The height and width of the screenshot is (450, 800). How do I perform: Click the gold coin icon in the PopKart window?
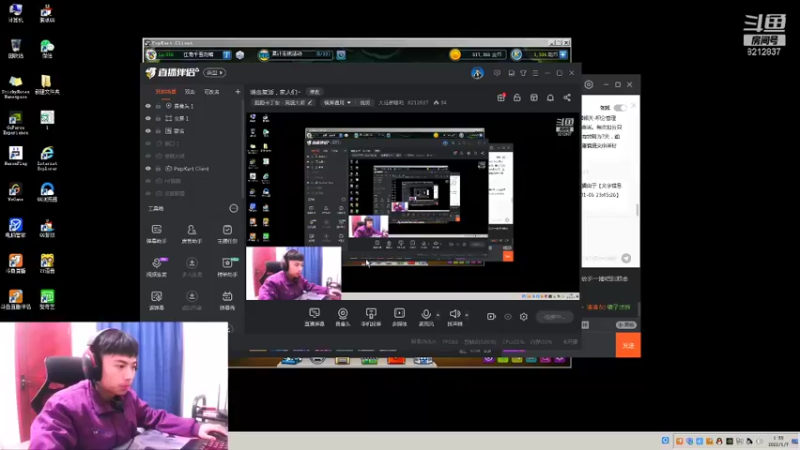pyautogui.click(x=455, y=55)
